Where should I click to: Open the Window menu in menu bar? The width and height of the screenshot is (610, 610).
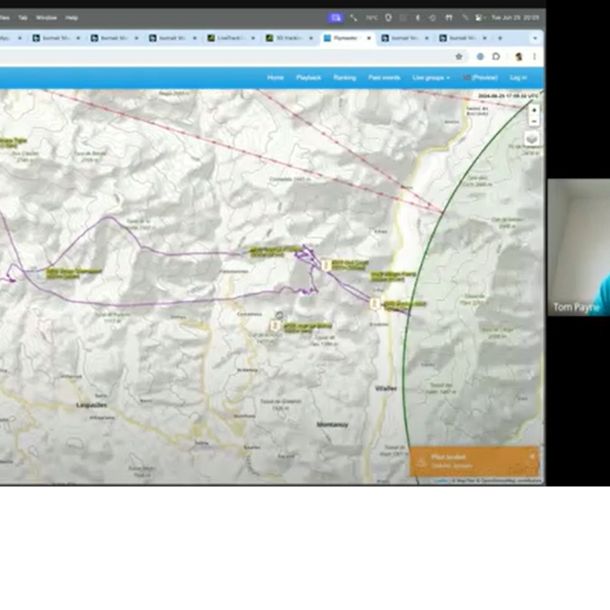pyautogui.click(x=46, y=17)
